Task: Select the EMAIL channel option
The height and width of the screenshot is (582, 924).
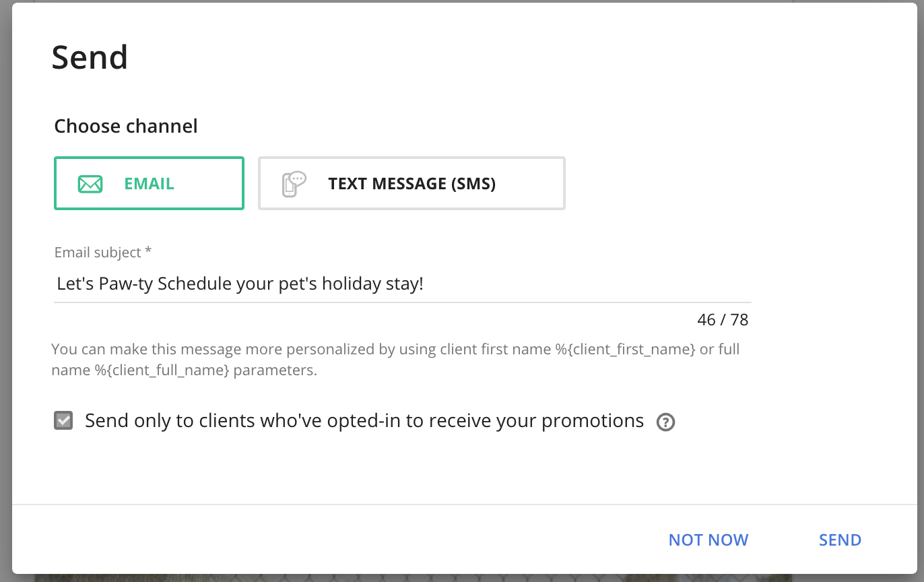Action: point(149,183)
